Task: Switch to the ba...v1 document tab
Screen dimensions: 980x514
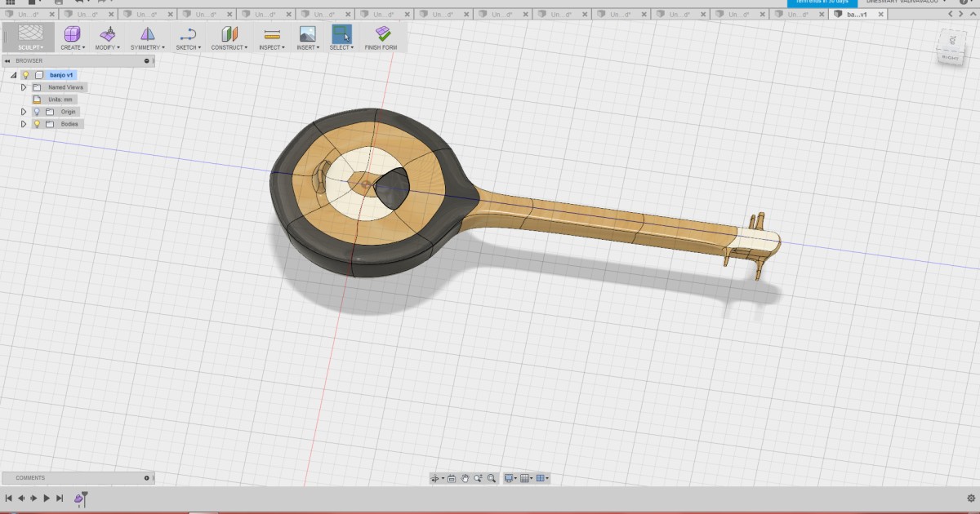Action: coord(857,14)
